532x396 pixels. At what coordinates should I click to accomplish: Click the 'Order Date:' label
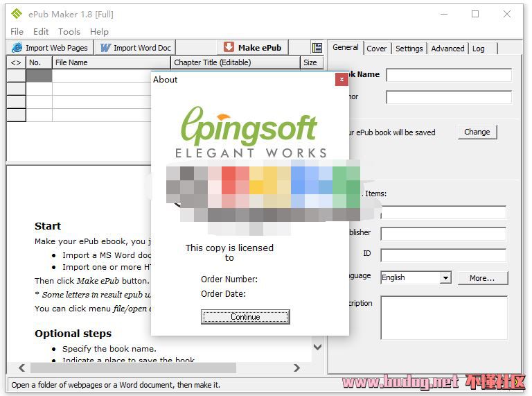[223, 294]
